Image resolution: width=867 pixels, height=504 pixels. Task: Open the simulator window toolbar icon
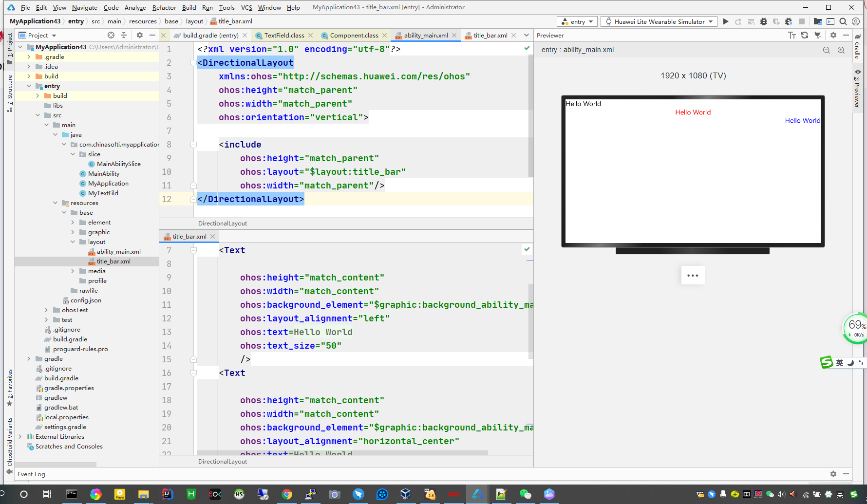tap(830, 21)
